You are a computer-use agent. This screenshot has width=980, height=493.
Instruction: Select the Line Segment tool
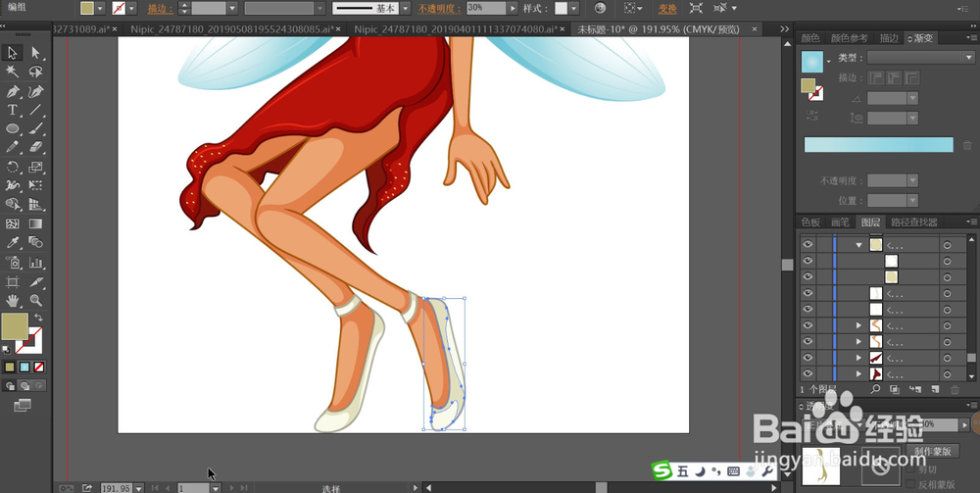pos(35,110)
